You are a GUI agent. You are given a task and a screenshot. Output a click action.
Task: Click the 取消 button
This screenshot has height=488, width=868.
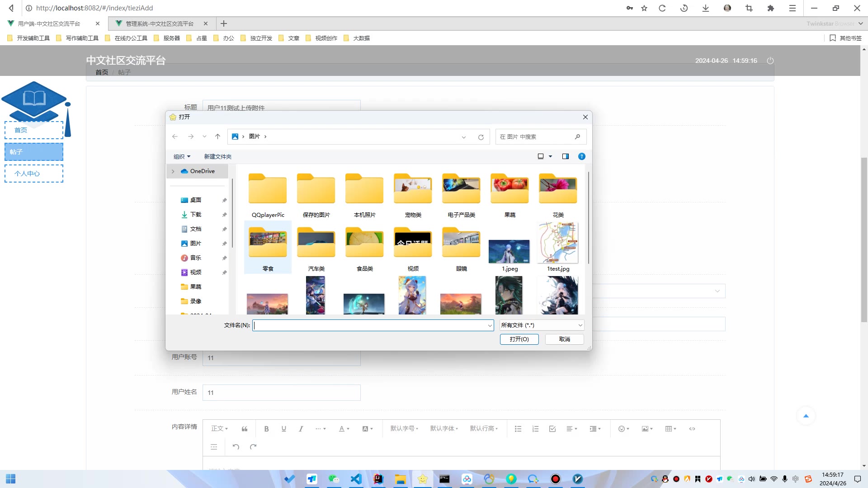[564, 339]
